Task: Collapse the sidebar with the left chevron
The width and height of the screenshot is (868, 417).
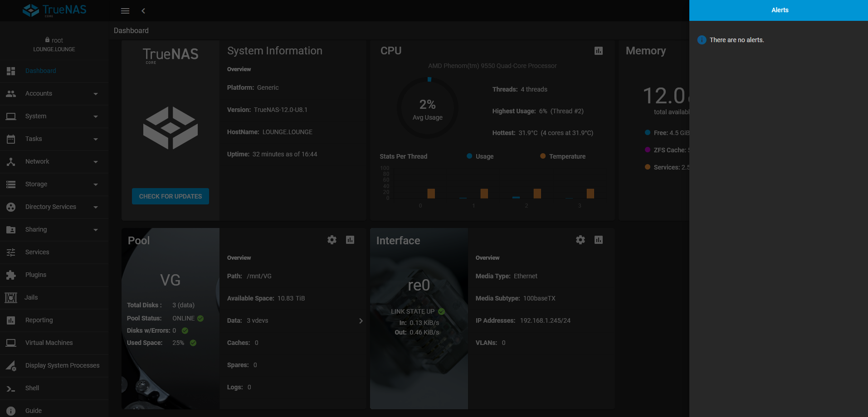Action: point(143,11)
